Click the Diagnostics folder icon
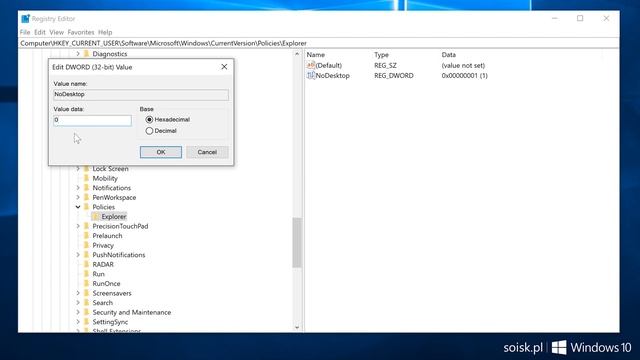The image size is (640, 360). pos(87,54)
